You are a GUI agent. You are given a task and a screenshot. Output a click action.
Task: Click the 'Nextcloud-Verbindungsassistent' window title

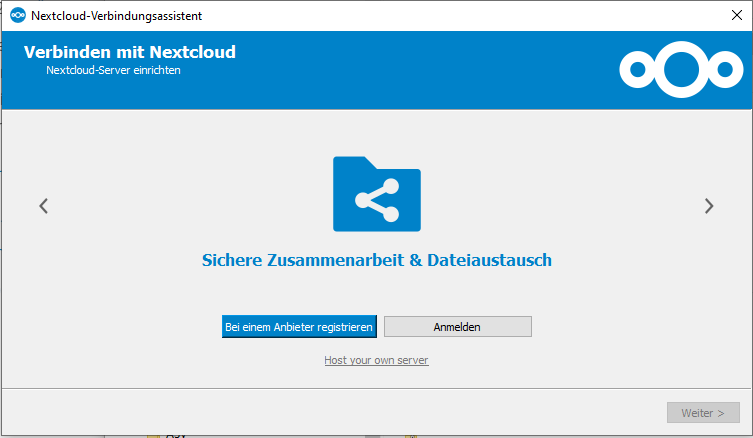click(x=117, y=16)
